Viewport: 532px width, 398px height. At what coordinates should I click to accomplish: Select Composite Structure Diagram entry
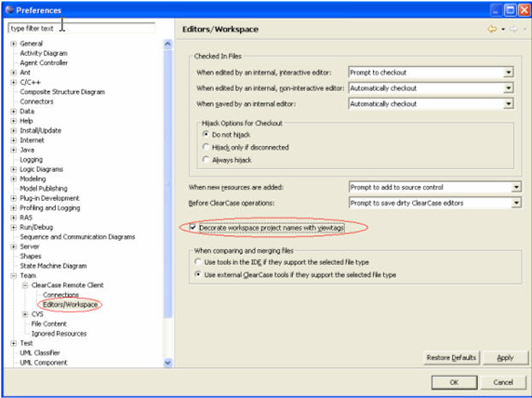[62, 92]
